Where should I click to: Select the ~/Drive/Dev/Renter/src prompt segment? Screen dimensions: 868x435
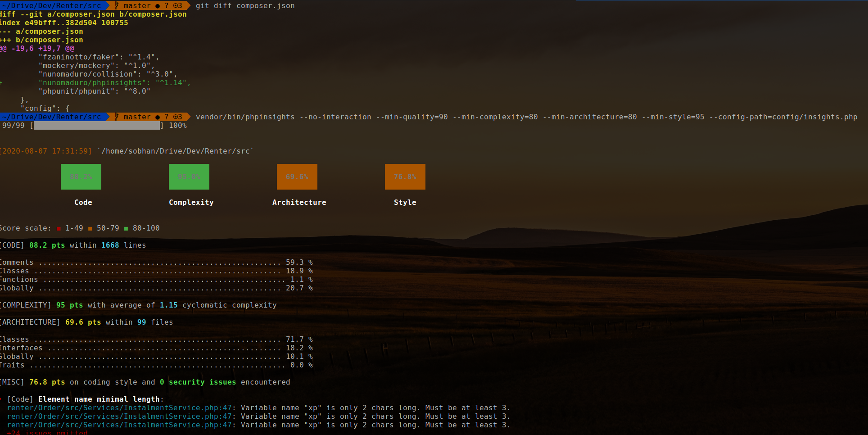tap(52, 5)
